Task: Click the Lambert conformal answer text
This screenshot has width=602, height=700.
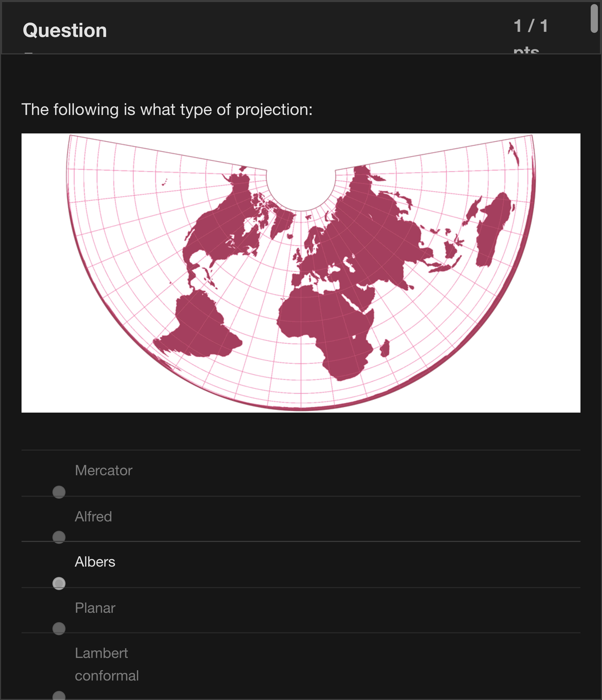Action: coord(106,664)
